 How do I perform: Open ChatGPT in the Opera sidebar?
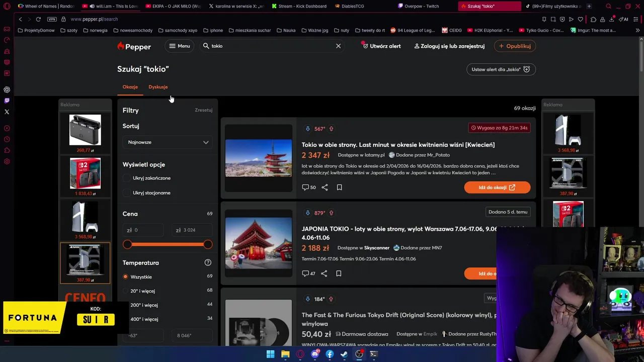[x=7, y=89]
